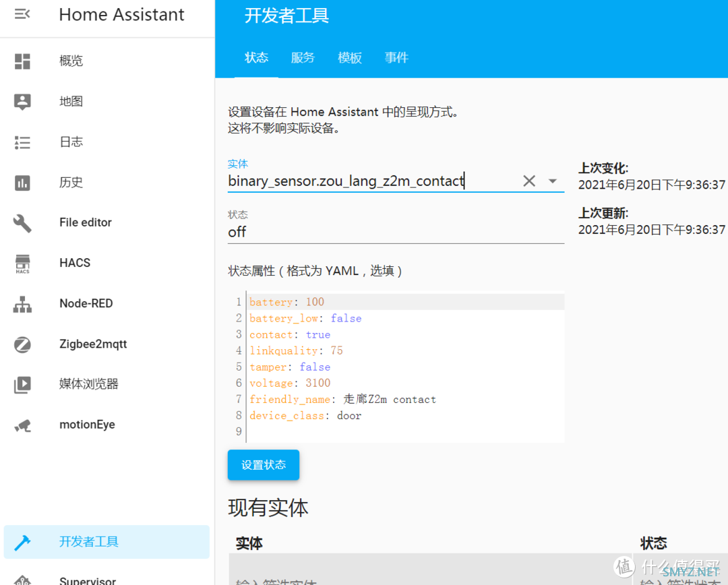Switch to the 事件 tab
The height and width of the screenshot is (585, 728).
pyautogui.click(x=396, y=57)
